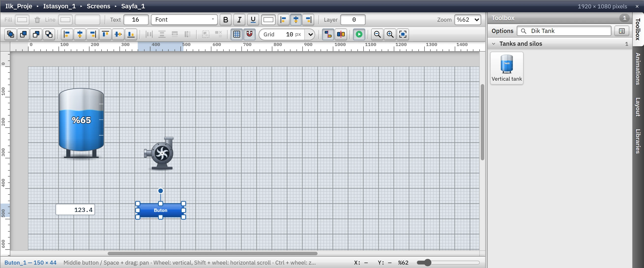Toggle magnet snap
Image resolution: width=644 pixels, height=268 pixels.
pos(249,34)
